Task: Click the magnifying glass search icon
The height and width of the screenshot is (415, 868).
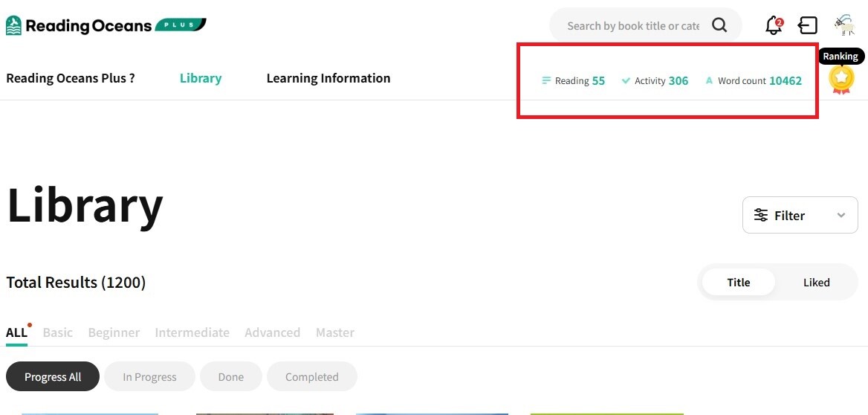Action: point(719,25)
